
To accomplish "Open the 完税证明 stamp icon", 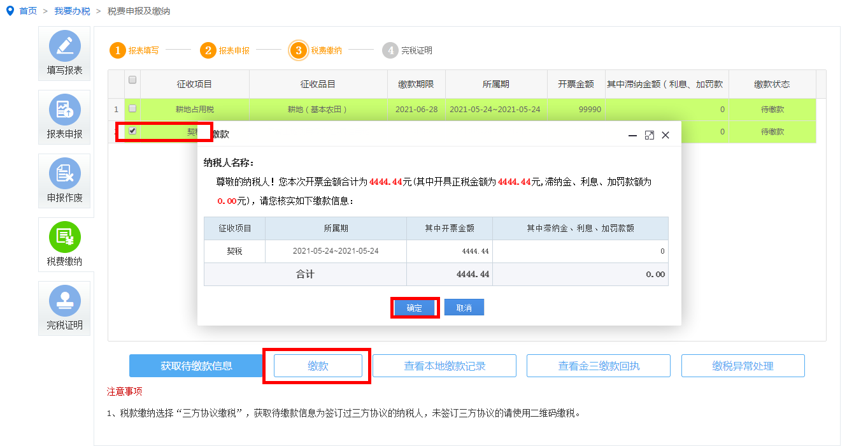I will pos(65,301).
